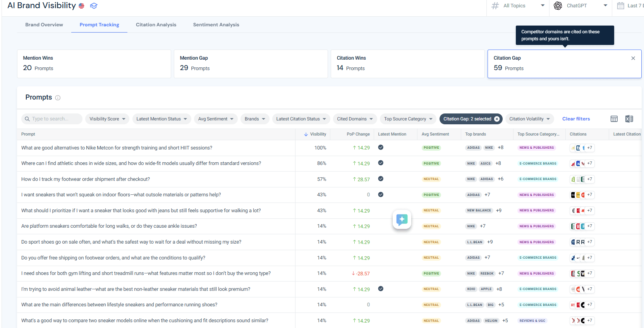Viewport: 644px width, 328px height.
Task: Click citation icons for track shipment row
Action: pos(582,179)
